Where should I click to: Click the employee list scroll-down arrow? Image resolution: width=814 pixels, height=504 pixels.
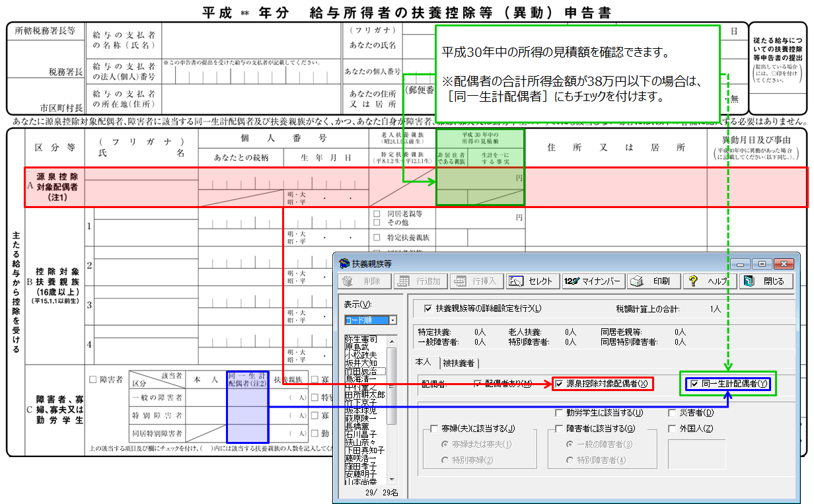coord(392,479)
